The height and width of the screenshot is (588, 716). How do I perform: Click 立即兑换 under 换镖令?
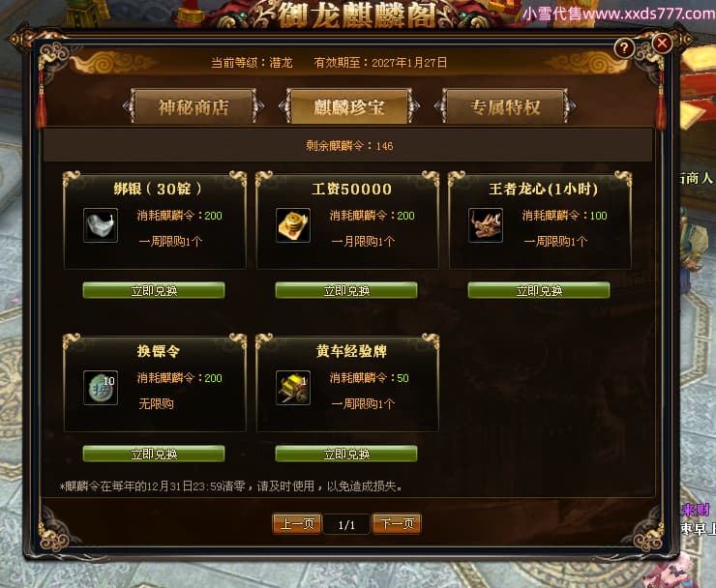click(154, 454)
